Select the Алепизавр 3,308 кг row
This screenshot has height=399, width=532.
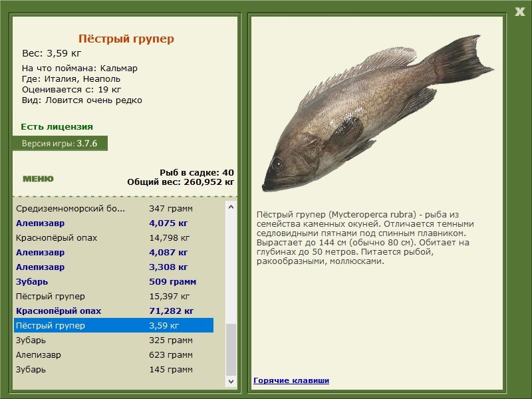(x=114, y=267)
